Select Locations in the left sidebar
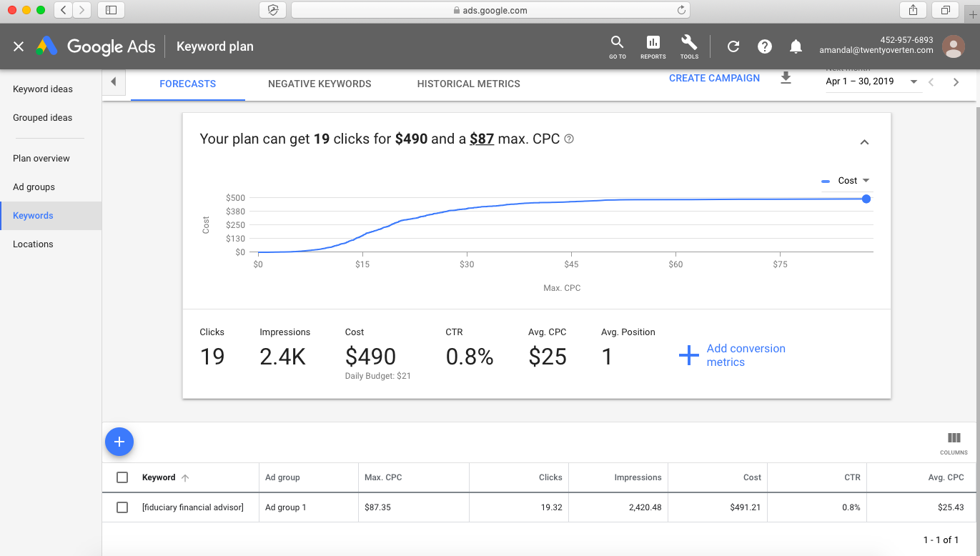 [x=33, y=244]
